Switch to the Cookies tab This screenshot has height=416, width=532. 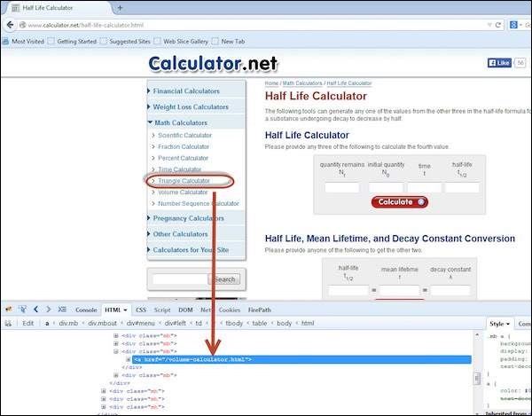pyautogui.click(x=230, y=310)
